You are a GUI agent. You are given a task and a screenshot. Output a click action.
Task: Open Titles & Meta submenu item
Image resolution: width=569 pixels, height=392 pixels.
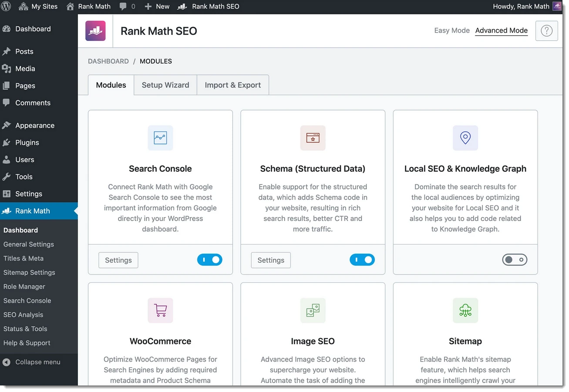[24, 258]
